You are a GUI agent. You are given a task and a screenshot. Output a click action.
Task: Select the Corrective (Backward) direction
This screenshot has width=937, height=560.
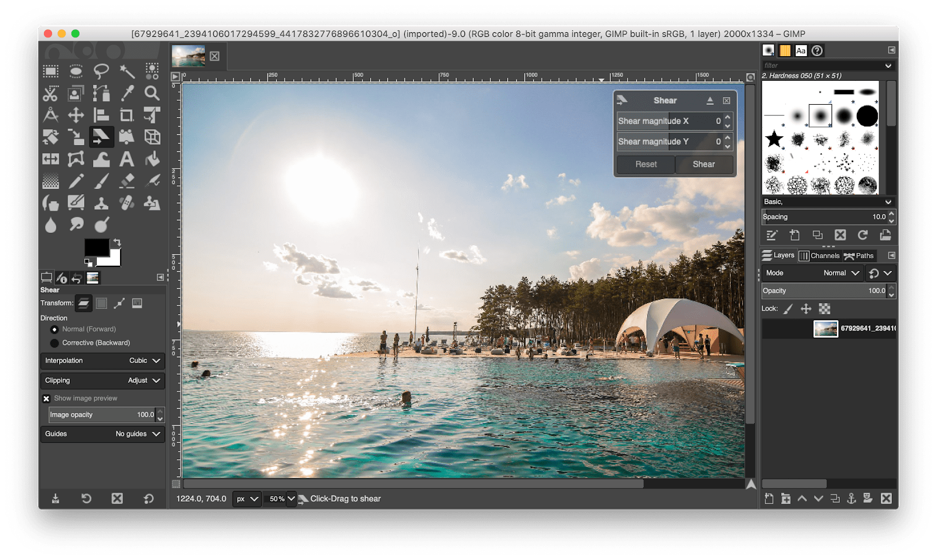pyautogui.click(x=54, y=342)
